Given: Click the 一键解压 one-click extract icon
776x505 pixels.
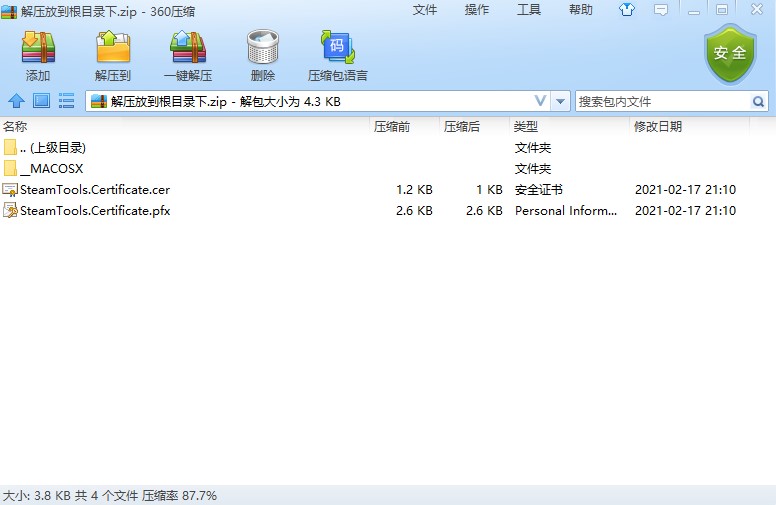Looking at the screenshot, I should (188, 47).
